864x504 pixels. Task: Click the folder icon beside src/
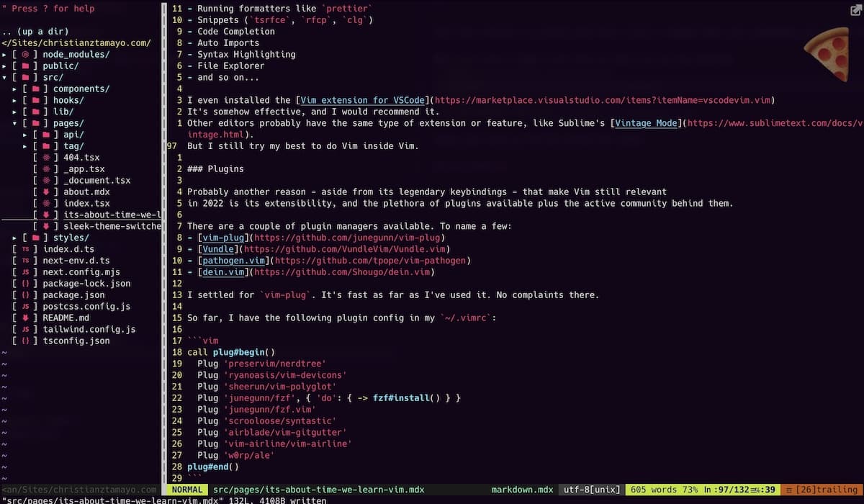tap(26, 77)
